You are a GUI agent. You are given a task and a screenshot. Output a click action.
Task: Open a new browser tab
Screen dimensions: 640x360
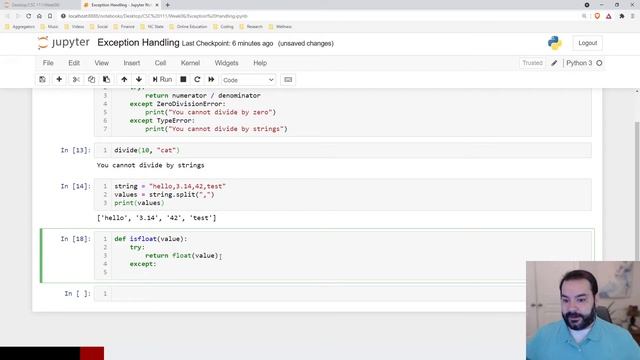[x=167, y=5]
